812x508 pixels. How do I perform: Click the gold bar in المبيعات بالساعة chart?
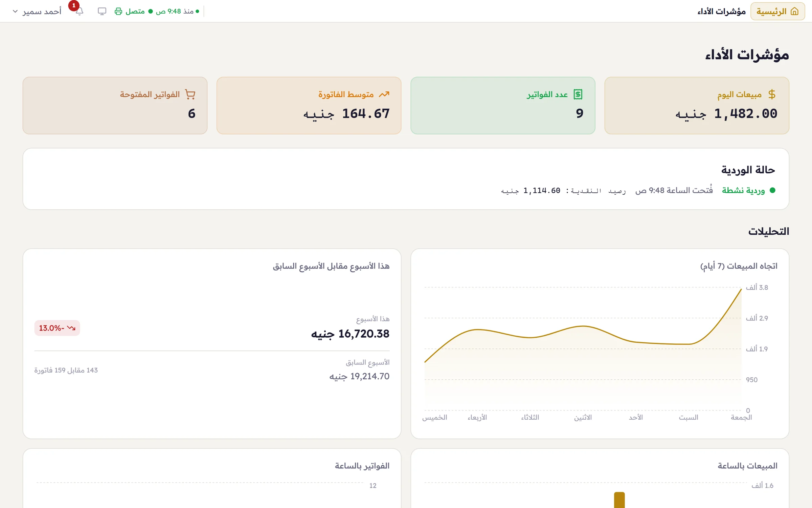619,500
